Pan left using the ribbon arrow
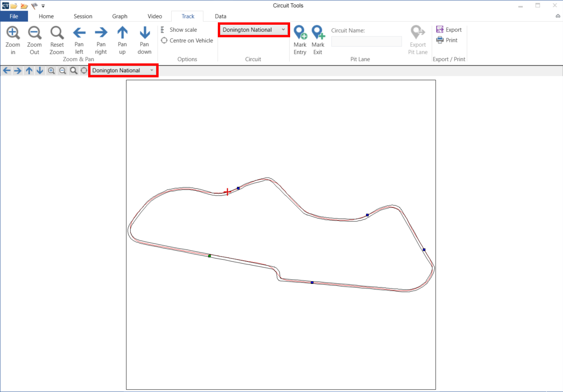This screenshot has height=392, width=563. [x=79, y=40]
